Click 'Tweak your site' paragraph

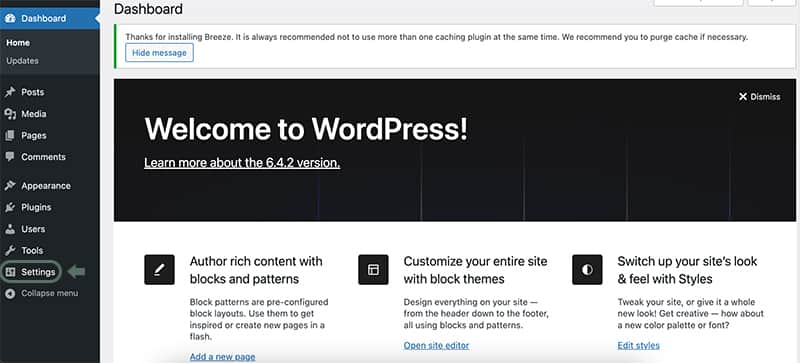coord(690,313)
